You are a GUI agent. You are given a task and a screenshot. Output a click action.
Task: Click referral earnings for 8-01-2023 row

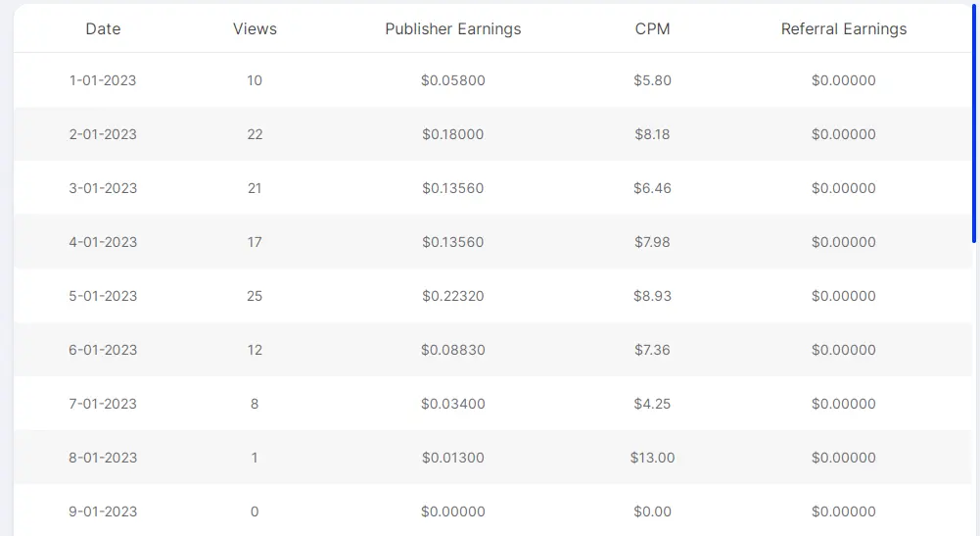pyautogui.click(x=844, y=458)
